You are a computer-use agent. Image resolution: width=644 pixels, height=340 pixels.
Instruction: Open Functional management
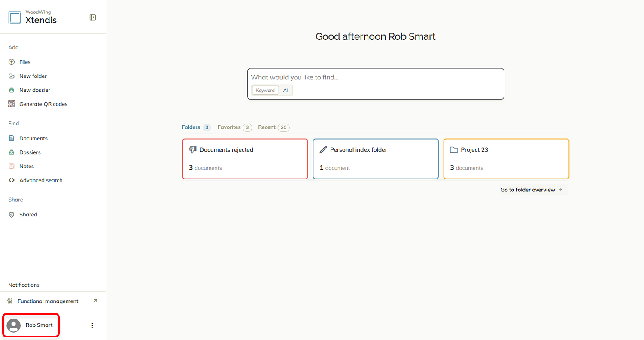point(48,301)
